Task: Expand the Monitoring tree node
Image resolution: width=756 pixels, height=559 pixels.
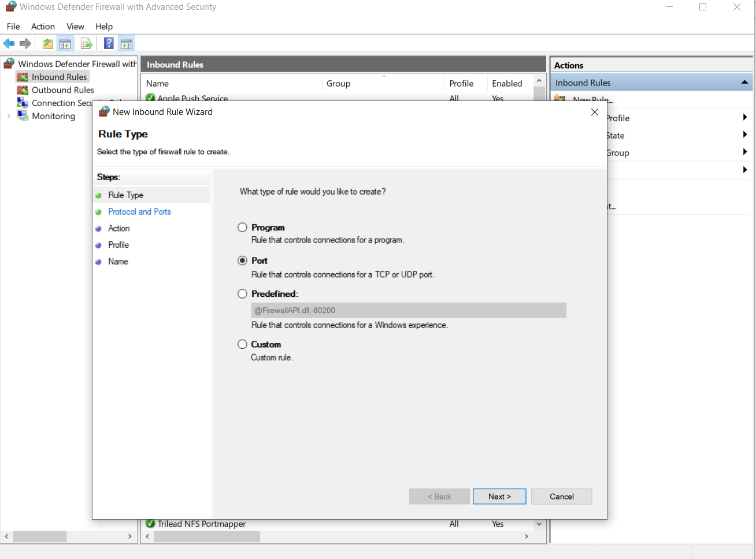Action: point(9,116)
